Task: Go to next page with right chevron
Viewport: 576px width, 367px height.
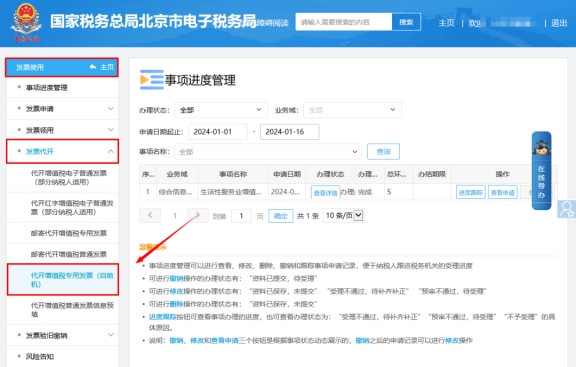Action: (x=198, y=215)
